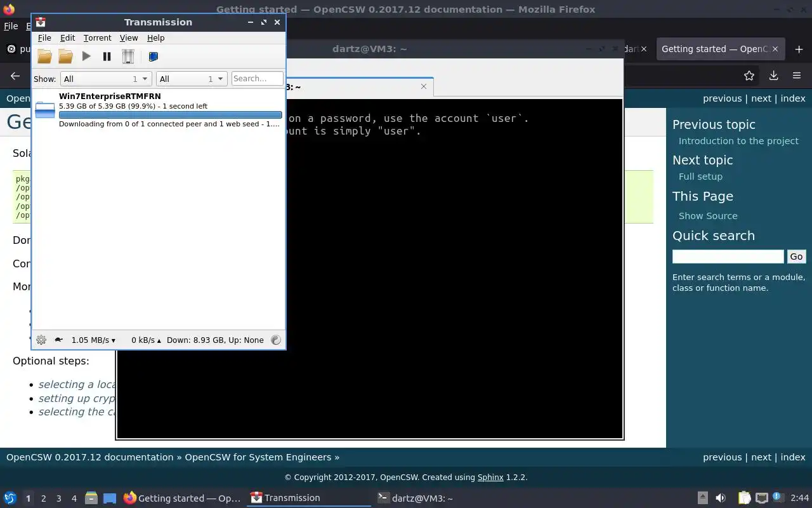Open Firefox downloads arrow icon

click(x=773, y=76)
